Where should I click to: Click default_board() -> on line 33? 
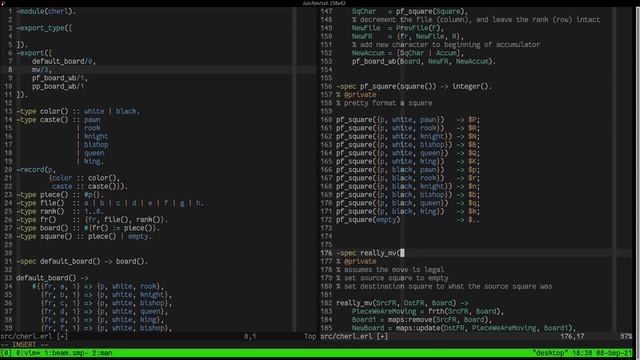coord(52,278)
